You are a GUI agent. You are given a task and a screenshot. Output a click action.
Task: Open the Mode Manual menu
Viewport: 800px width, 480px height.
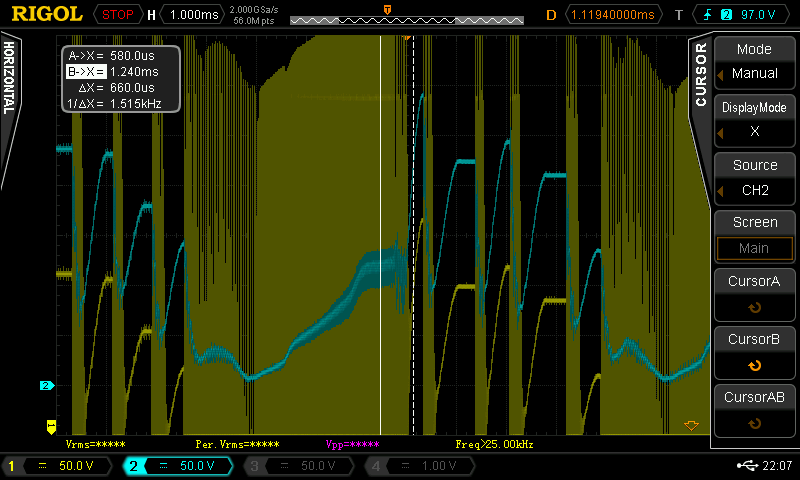[x=754, y=62]
